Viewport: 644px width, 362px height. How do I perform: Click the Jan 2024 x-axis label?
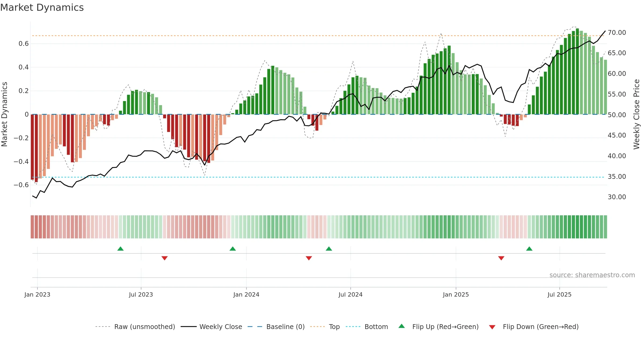click(246, 294)
